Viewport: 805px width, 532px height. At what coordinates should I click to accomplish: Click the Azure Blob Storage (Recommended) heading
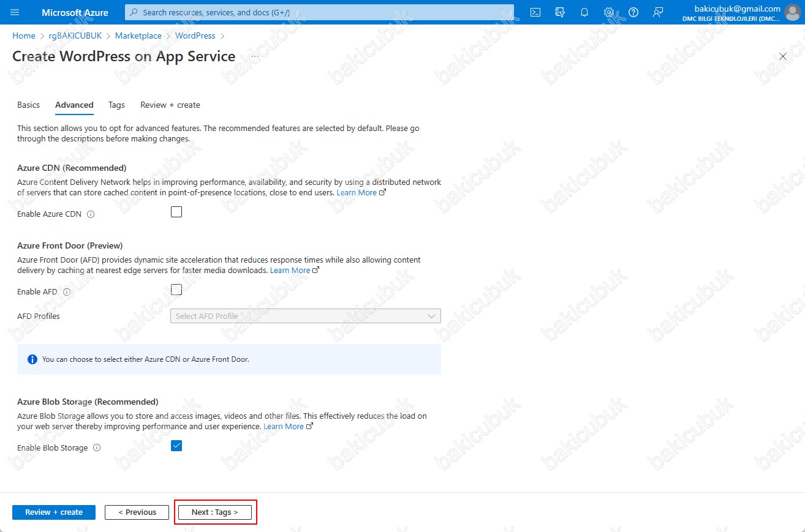tap(88, 402)
